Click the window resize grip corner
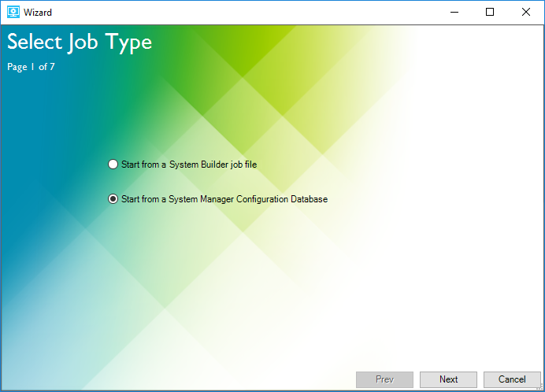 [539, 386]
